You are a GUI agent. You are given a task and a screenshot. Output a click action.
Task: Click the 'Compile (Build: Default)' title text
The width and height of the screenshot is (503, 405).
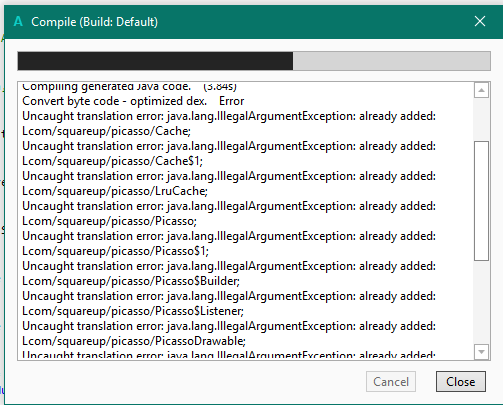94,22
